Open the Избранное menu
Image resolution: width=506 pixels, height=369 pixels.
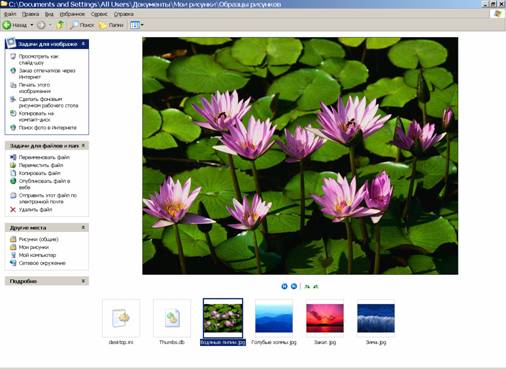[72, 14]
